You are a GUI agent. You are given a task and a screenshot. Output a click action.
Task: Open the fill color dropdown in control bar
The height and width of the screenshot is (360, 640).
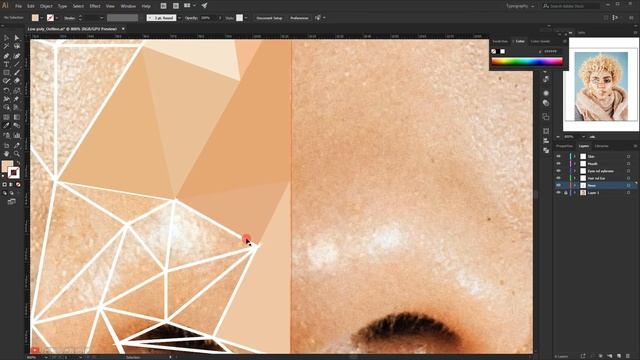click(42, 18)
